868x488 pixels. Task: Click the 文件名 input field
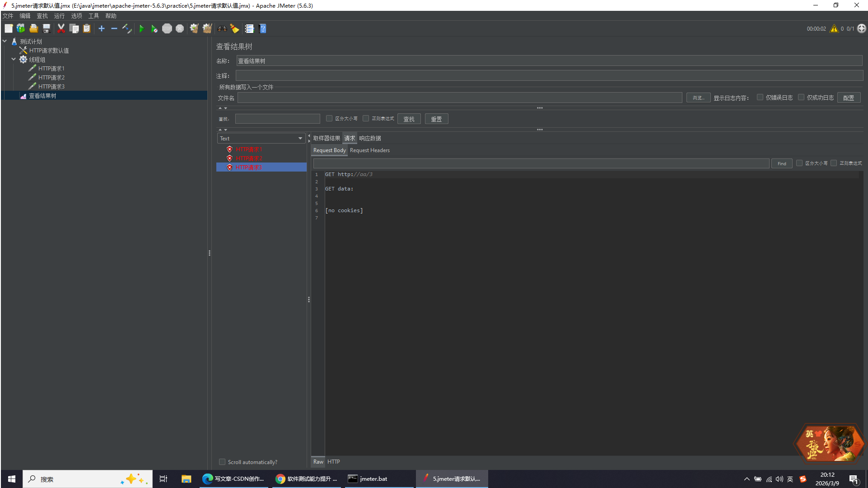coord(459,98)
